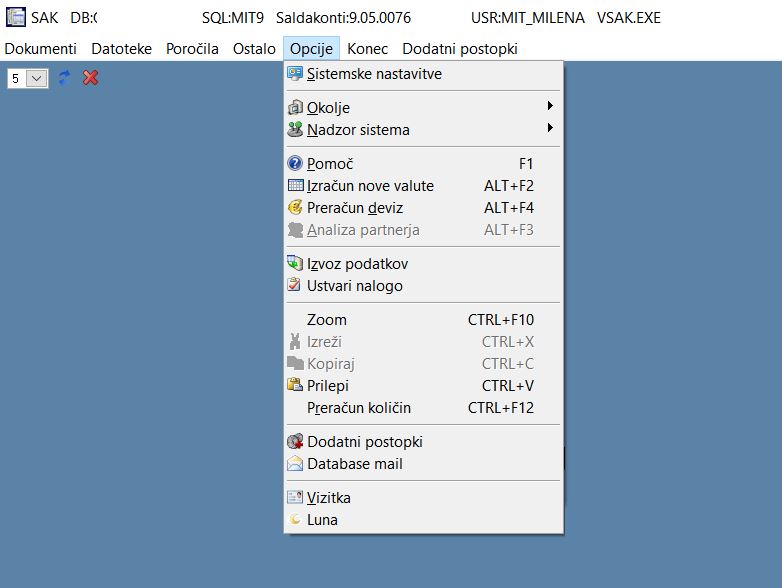Expand the Nadzor sistema submenu arrow
782x588 pixels.
click(x=550, y=128)
